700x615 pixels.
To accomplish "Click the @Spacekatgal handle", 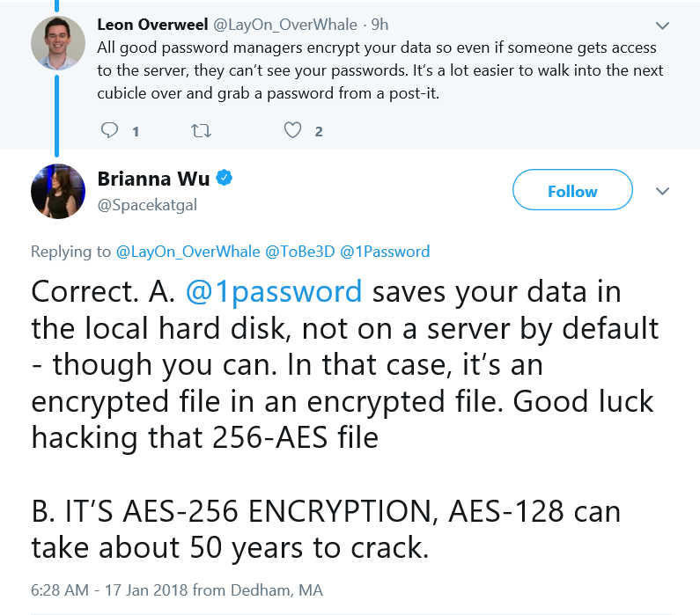I will point(147,205).
